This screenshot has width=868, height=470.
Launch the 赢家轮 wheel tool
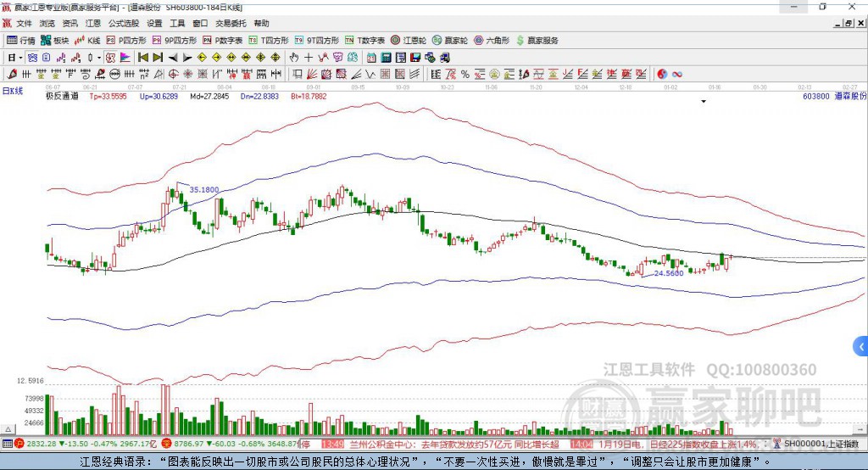[x=450, y=41]
